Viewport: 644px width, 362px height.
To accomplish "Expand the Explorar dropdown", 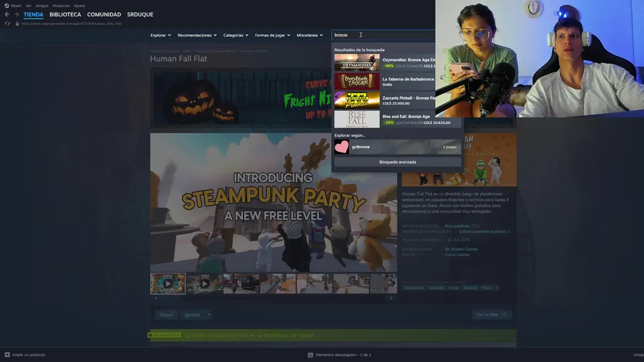I will [160, 35].
